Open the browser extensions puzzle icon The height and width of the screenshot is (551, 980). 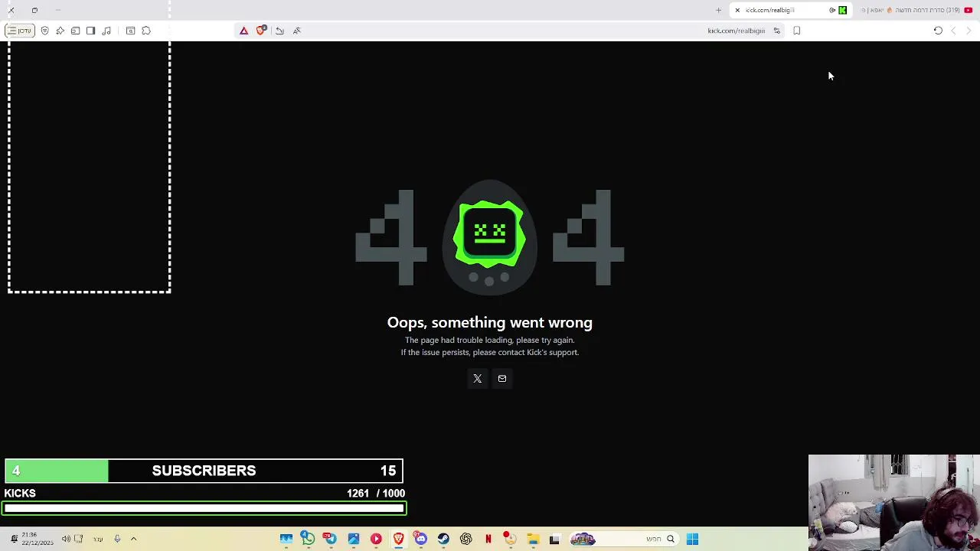click(x=146, y=31)
